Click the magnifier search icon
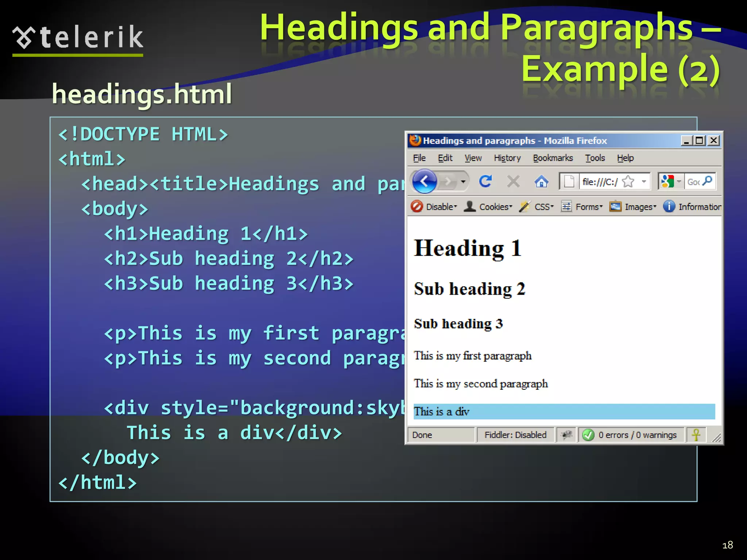 click(x=708, y=181)
